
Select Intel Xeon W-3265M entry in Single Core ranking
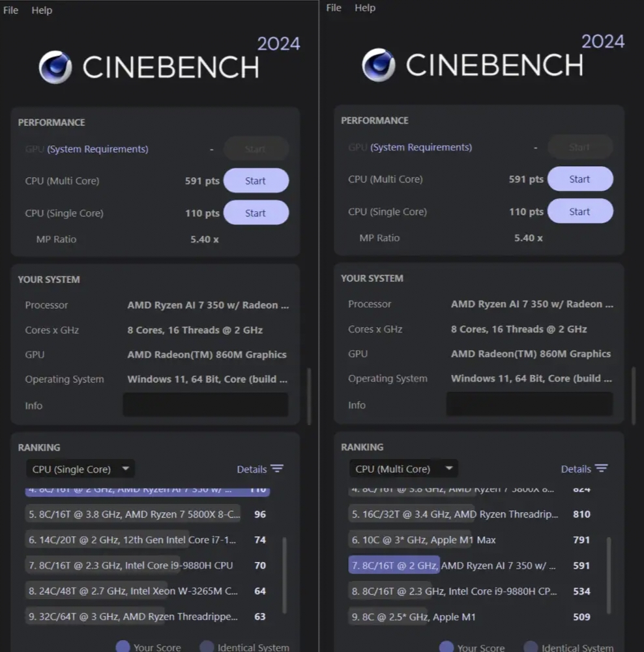tap(132, 591)
